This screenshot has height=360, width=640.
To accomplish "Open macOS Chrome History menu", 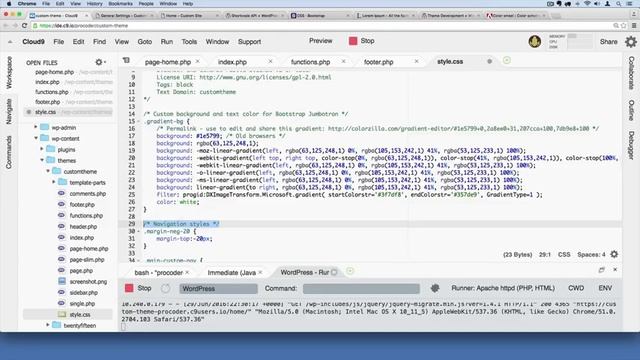I will coord(94,4).
